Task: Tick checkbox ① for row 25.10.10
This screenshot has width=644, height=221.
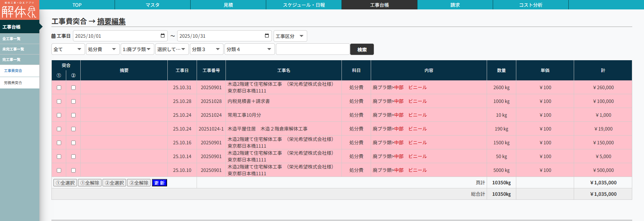Action: 59,170
